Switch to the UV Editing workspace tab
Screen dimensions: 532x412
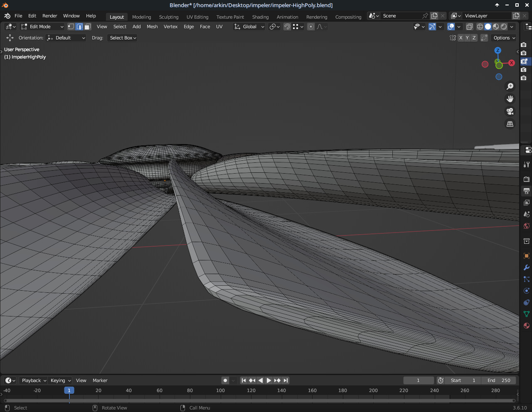coord(197,17)
